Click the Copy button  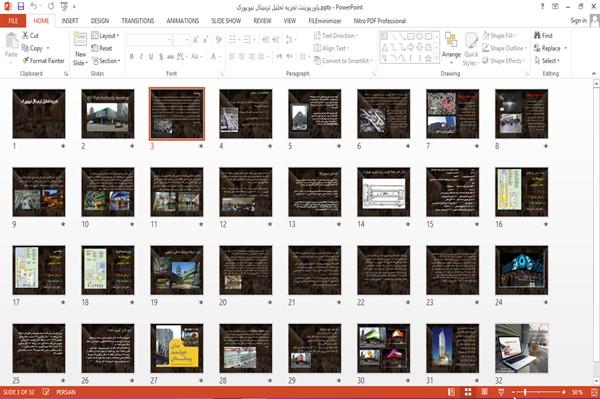33,48
